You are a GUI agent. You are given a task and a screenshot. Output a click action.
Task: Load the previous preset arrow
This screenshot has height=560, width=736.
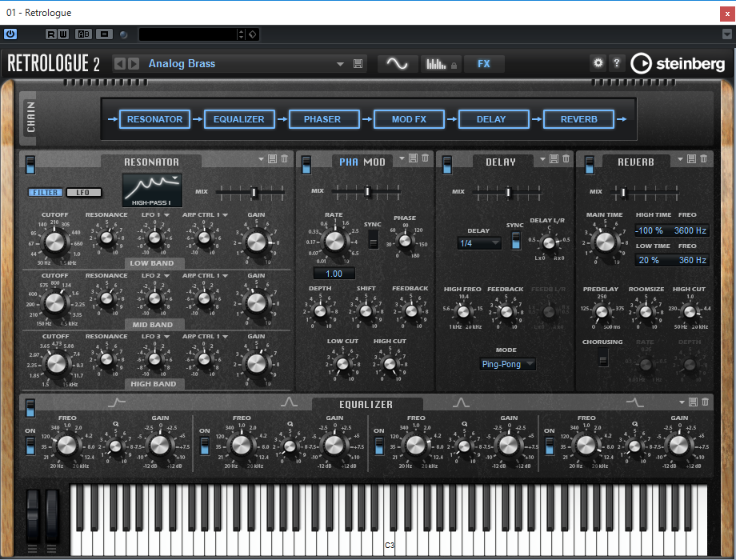120,64
